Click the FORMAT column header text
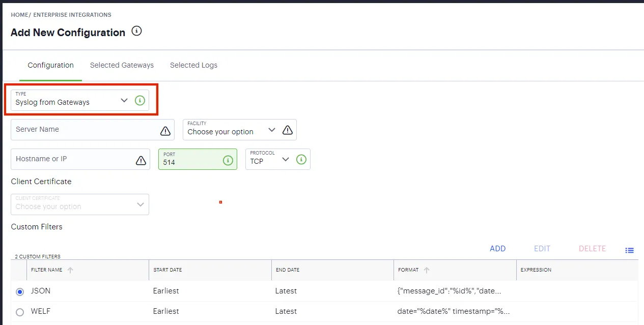This screenshot has height=325, width=644. [x=408, y=270]
